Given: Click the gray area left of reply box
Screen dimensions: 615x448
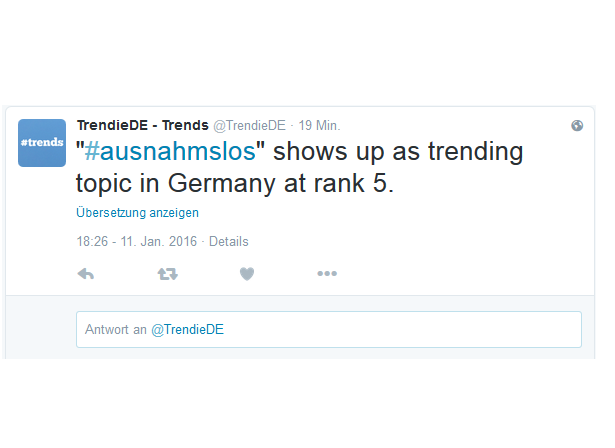Looking at the screenshot, I should pyautogui.click(x=41, y=329).
